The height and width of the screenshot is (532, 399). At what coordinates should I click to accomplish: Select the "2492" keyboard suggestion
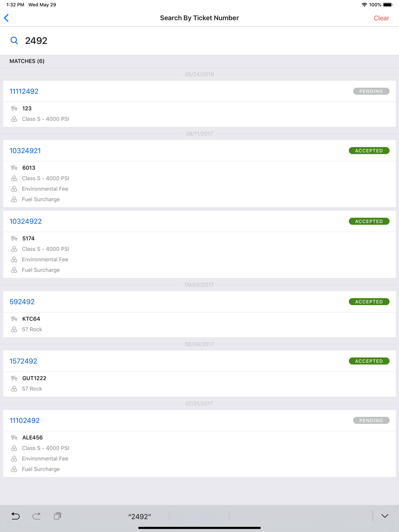point(140,516)
